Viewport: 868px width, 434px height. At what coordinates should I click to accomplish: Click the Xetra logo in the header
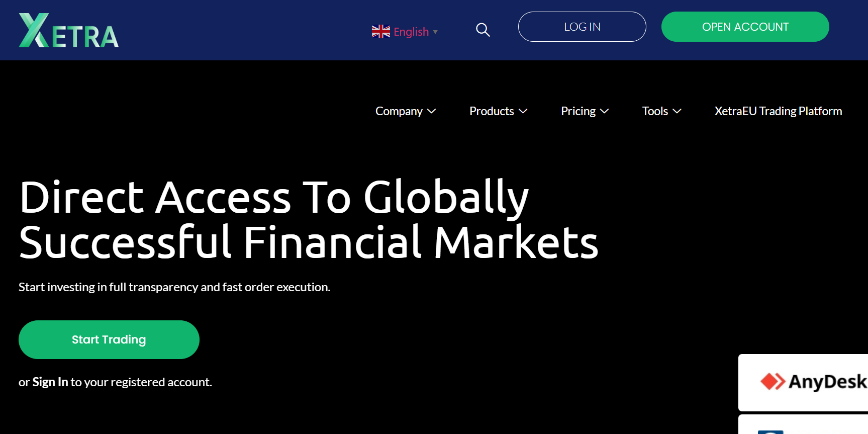[68, 31]
